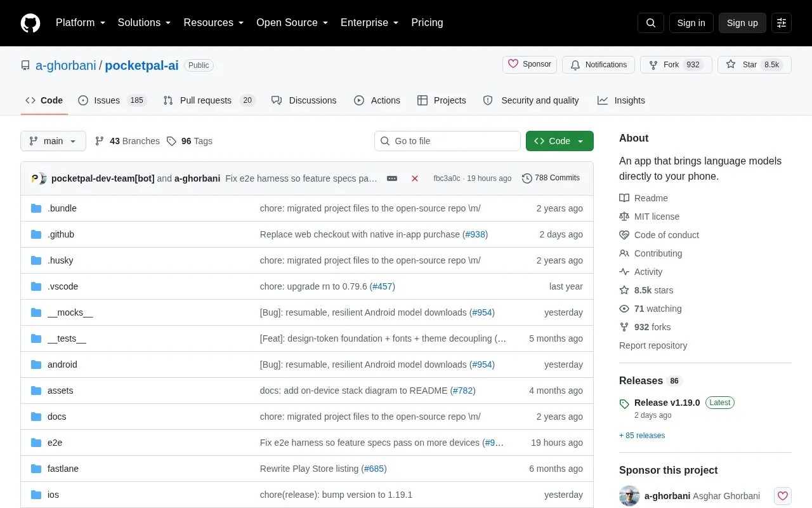Viewport: 812px width, 508px height.
Task: Open pull request #782 link
Action: coord(462,391)
